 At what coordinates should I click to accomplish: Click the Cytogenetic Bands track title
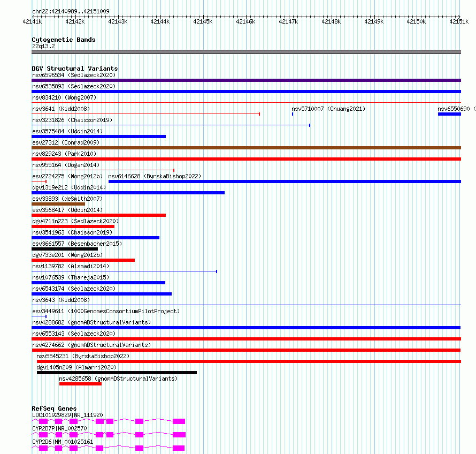(x=64, y=40)
